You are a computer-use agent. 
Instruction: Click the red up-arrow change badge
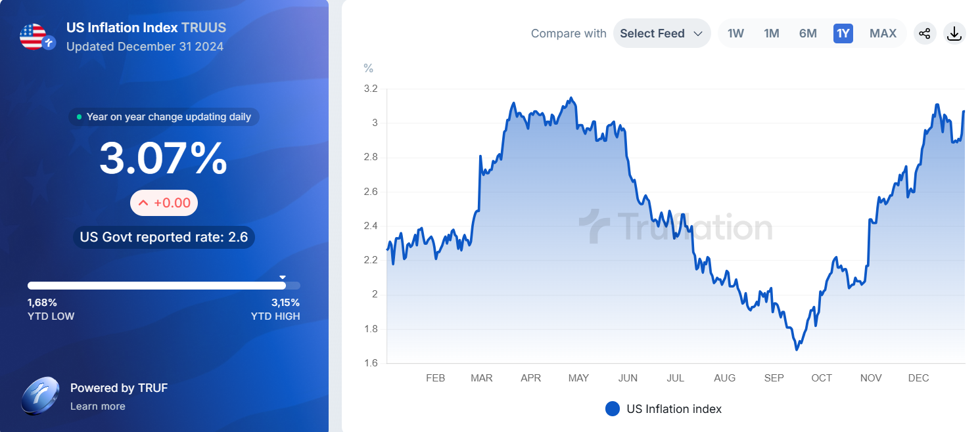pos(164,203)
